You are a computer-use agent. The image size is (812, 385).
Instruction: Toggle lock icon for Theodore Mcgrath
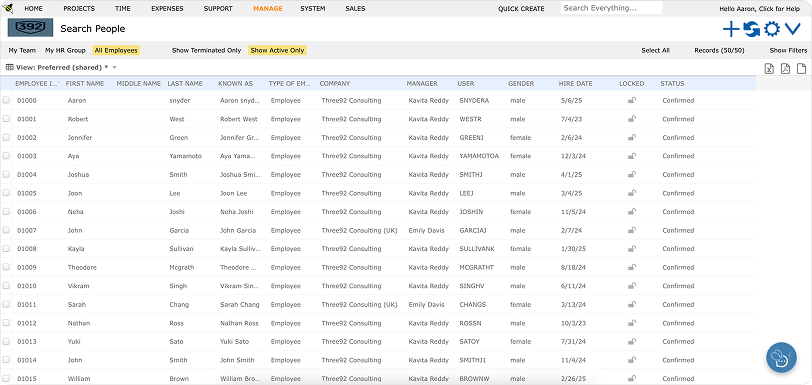coord(632,267)
